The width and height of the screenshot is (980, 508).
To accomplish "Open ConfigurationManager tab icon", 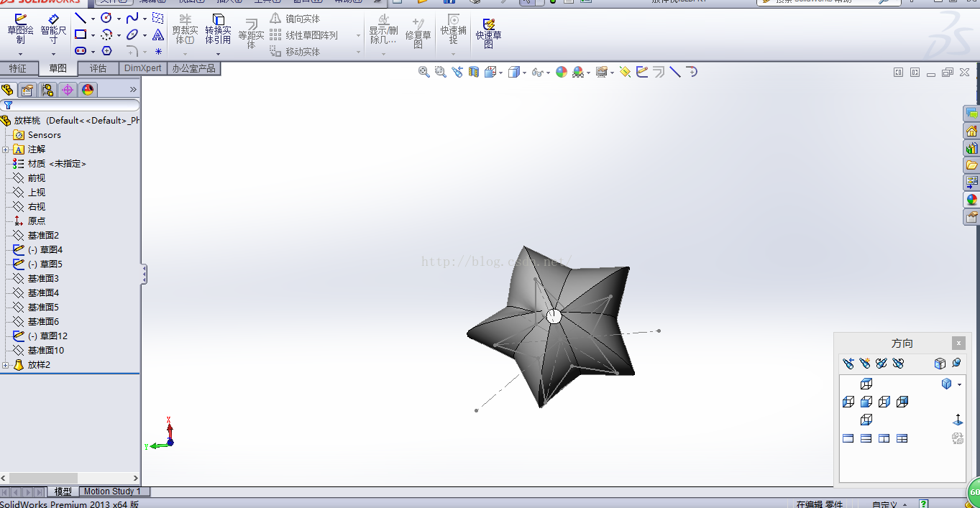I will tap(47, 90).
